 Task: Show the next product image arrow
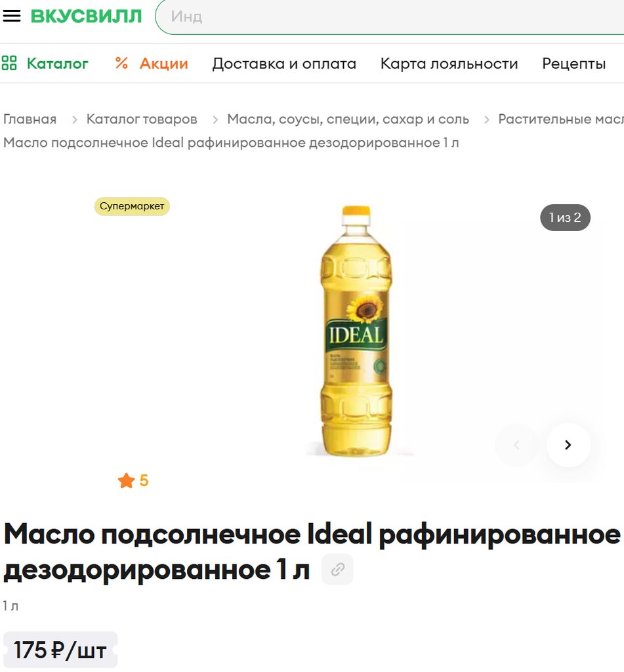pos(568,445)
